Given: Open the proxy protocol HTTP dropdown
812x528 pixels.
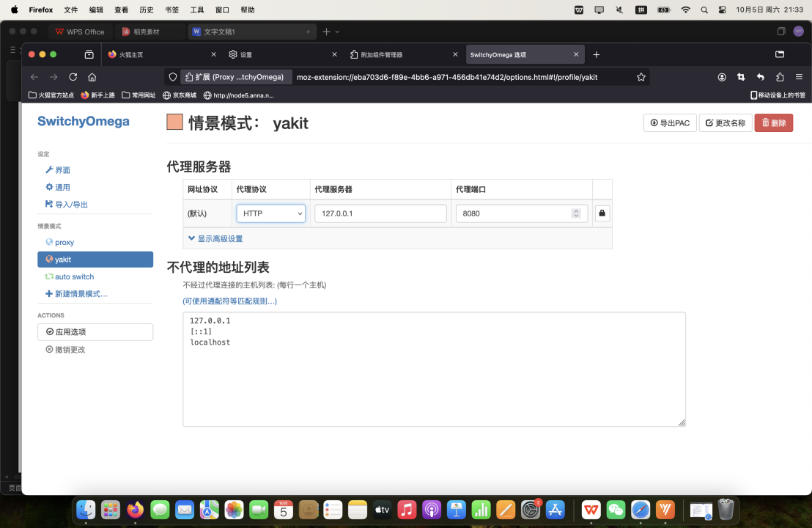Looking at the screenshot, I should (270, 213).
